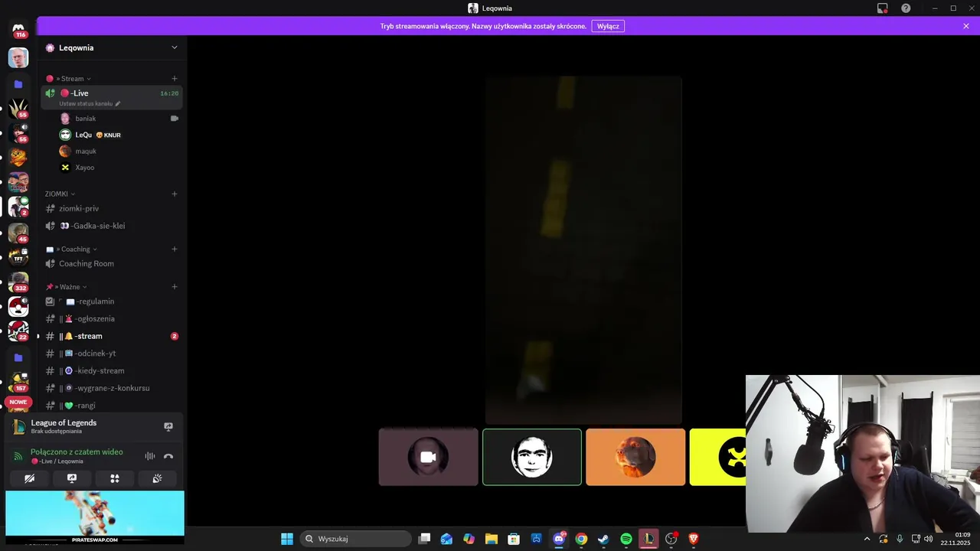The height and width of the screenshot is (551, 980).
Task: Select the orange maquk avatar tile
Action: click(635, 457)
